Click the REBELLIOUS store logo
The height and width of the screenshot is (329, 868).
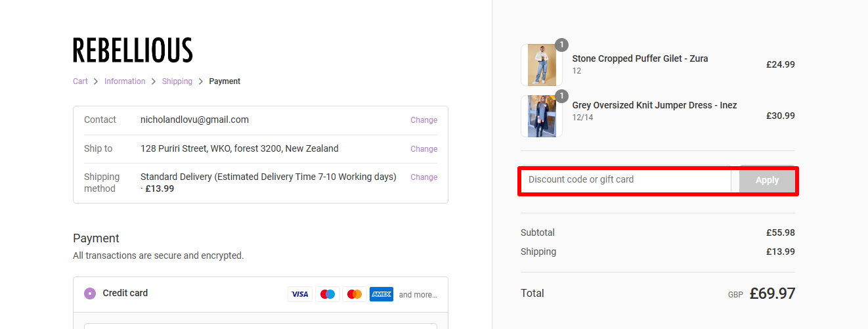point(133,51)
